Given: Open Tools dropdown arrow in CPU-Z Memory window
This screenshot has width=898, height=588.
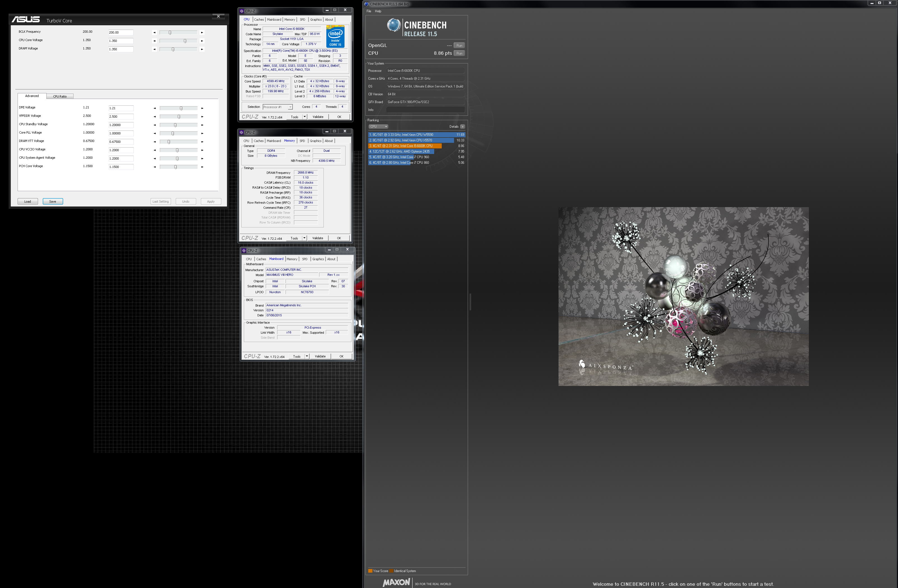Looking at the screenshot, I should (304, 238).
